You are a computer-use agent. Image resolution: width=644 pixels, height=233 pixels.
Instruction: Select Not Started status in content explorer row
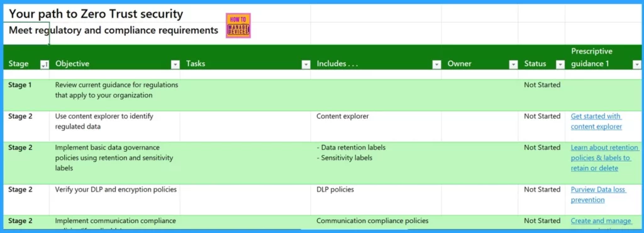[541, 126]
